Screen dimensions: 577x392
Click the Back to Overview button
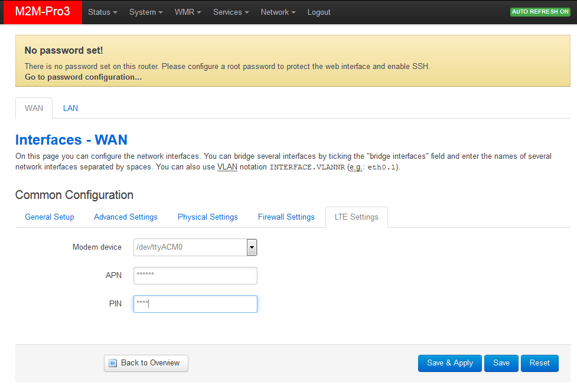pos(146,363)
